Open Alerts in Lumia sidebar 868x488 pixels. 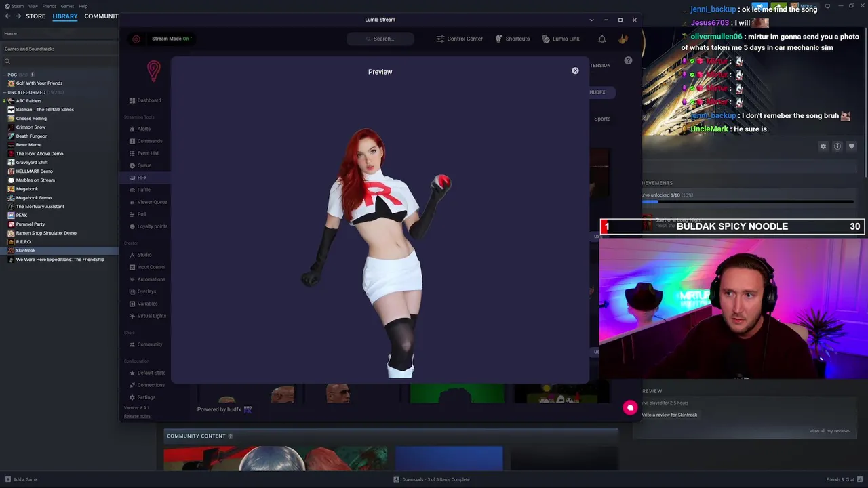click(x=140, y=129)
